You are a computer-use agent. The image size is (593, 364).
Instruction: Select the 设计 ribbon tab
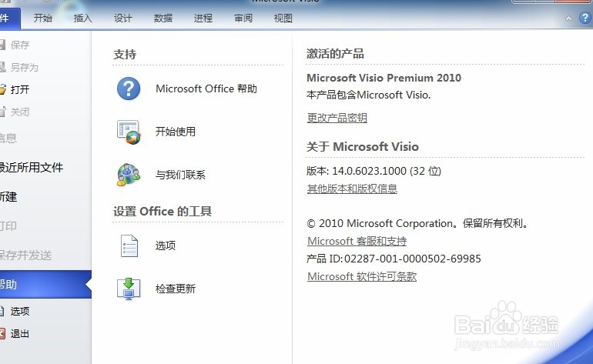coord(123,18)
